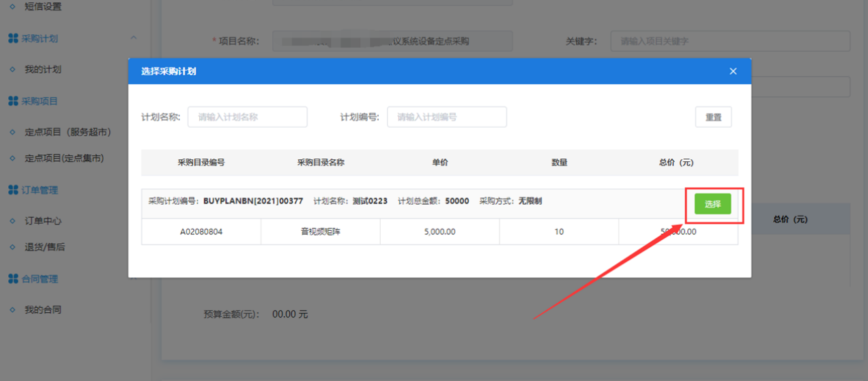This screenshot has width=868, height=381.
Task: Collapse the 采购计划 sidebar section
Action: click(134, 38)
